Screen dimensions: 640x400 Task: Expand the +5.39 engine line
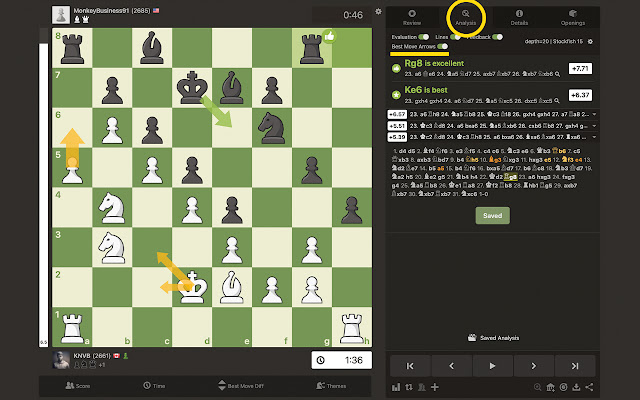tap(594, 137)
